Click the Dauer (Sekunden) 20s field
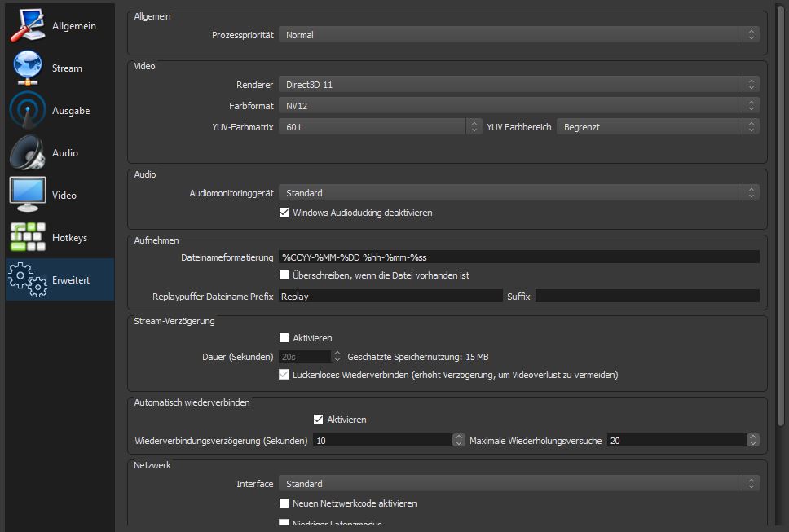789x532 pixels. pos(305,357)
